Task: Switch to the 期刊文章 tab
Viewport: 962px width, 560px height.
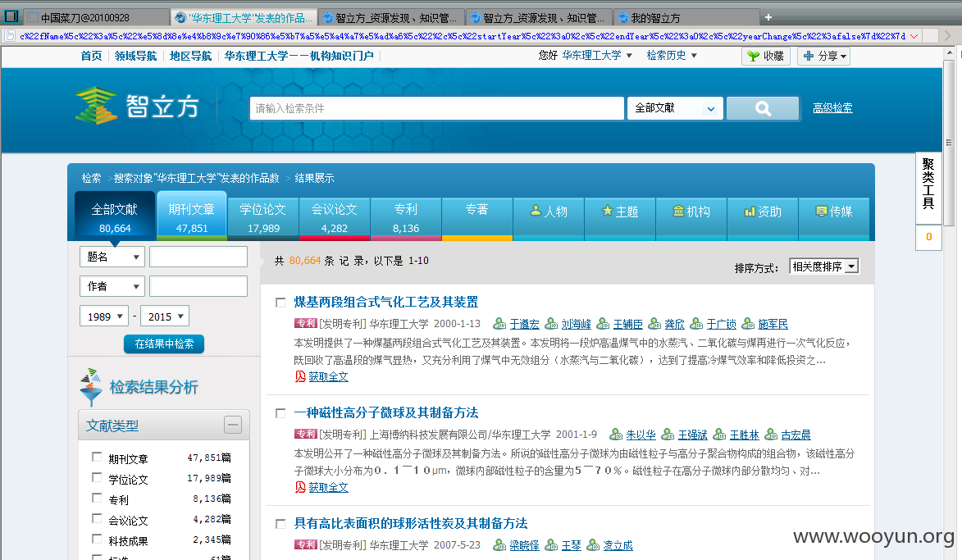Action: point(191,216)
